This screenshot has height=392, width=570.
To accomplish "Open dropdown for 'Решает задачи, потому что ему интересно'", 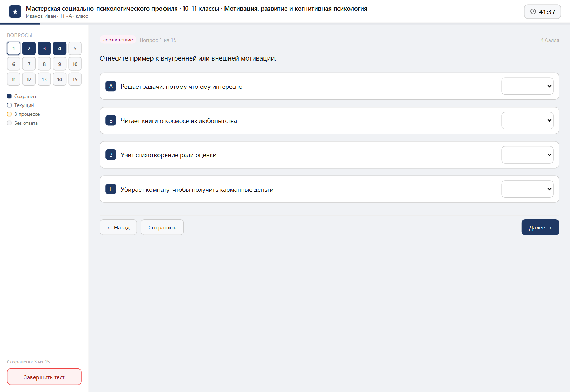I will click(527, 86).
